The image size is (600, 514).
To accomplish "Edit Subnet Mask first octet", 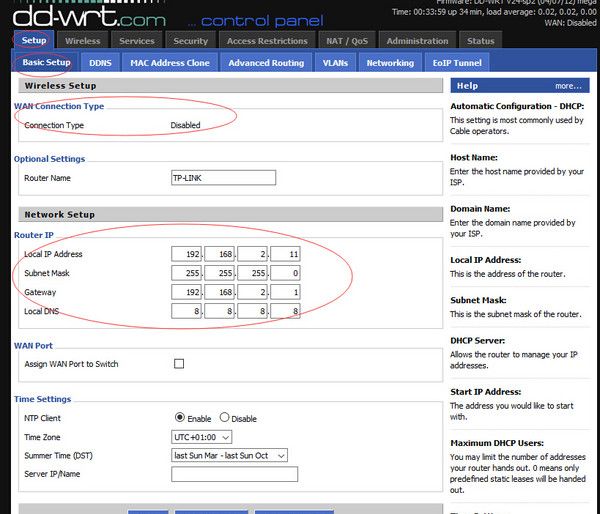I will pyautogui.click(x=186, y=273).
